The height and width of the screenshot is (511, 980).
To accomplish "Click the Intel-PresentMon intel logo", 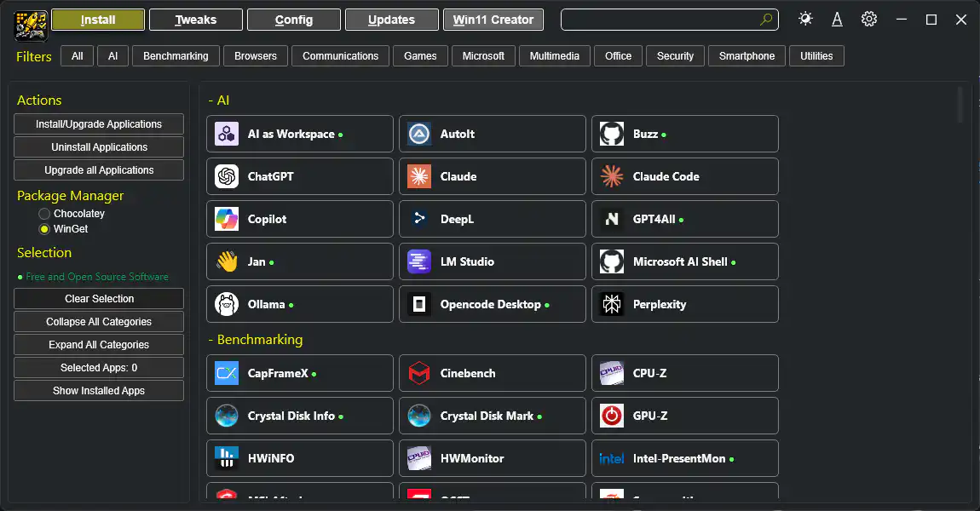I will coord(611,458).
